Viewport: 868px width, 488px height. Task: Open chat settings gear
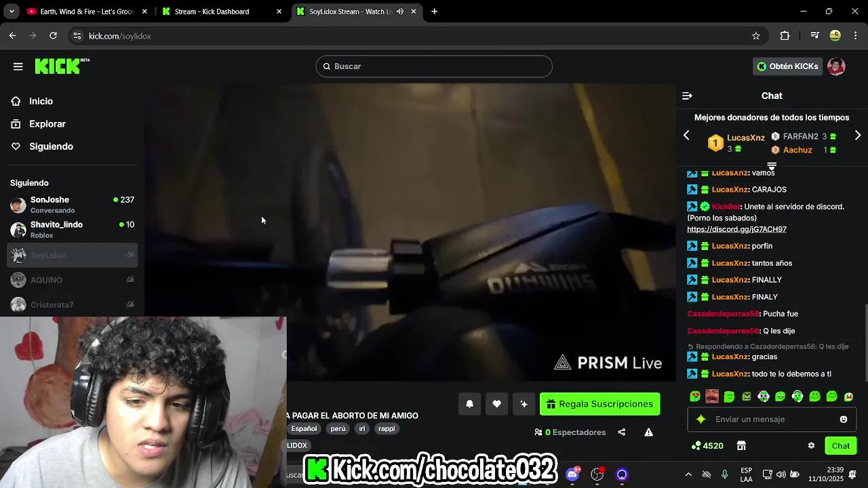click(x=811, y=446)
